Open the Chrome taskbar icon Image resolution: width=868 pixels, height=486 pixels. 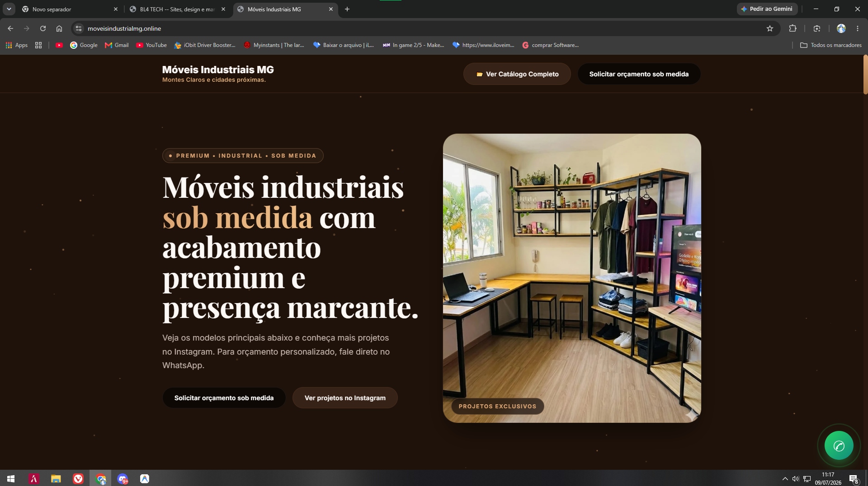100,479
